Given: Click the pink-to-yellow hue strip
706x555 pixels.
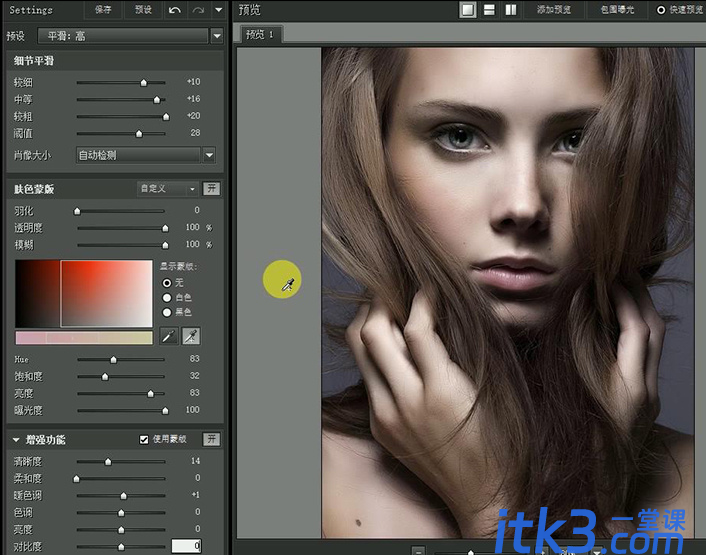Looking at the screenshot, I should pos(84,338).
